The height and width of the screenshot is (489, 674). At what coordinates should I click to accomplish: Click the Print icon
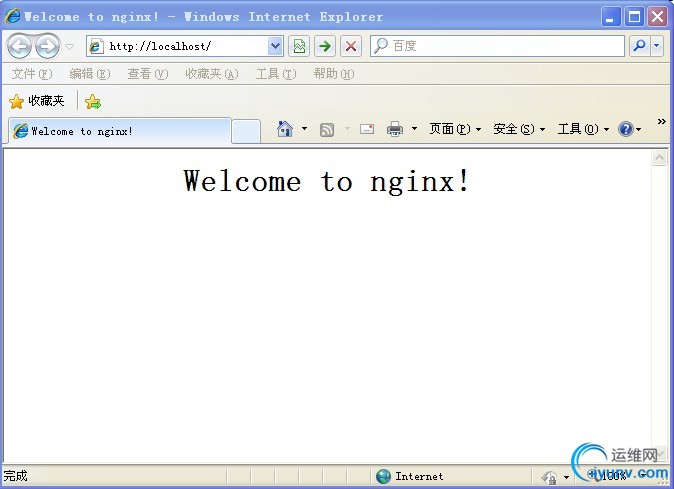[395, 129]
